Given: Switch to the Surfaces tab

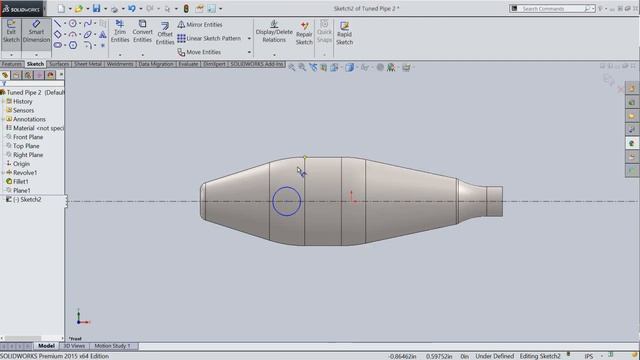Looking at the screenshot, I should (59, 64).
